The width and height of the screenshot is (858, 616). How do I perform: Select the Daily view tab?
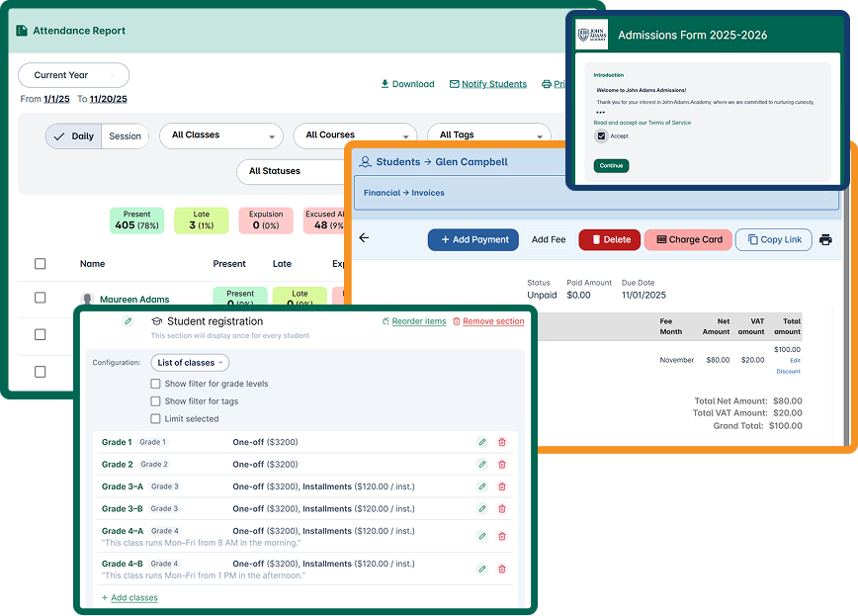click(x=74, y=136)
